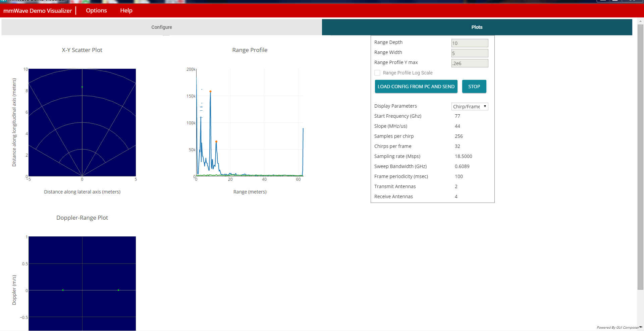Click the mmWave Demo Visualizer title
644x331 pixels.
(38, 11)
